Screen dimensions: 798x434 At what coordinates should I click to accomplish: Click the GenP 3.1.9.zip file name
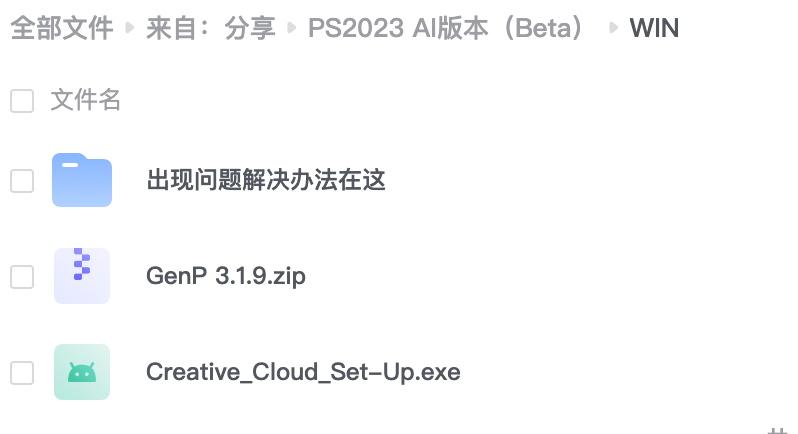point(226,277)
